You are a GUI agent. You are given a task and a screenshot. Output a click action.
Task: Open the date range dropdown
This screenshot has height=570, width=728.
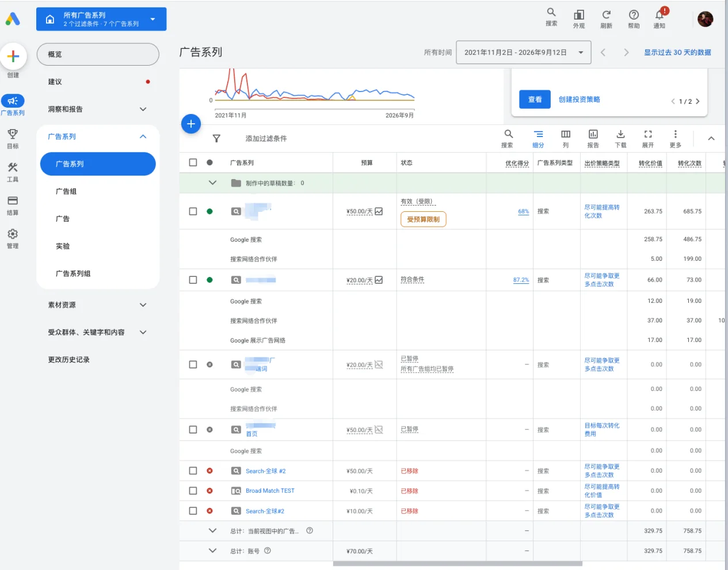tap(524, 52)
